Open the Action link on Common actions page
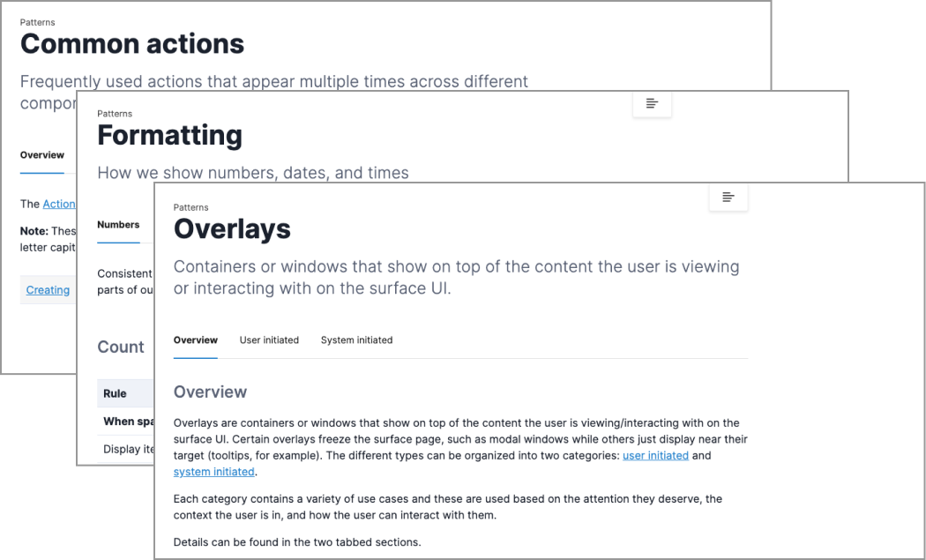Viewport: 926px width, 560px height. tap(59, 204)
